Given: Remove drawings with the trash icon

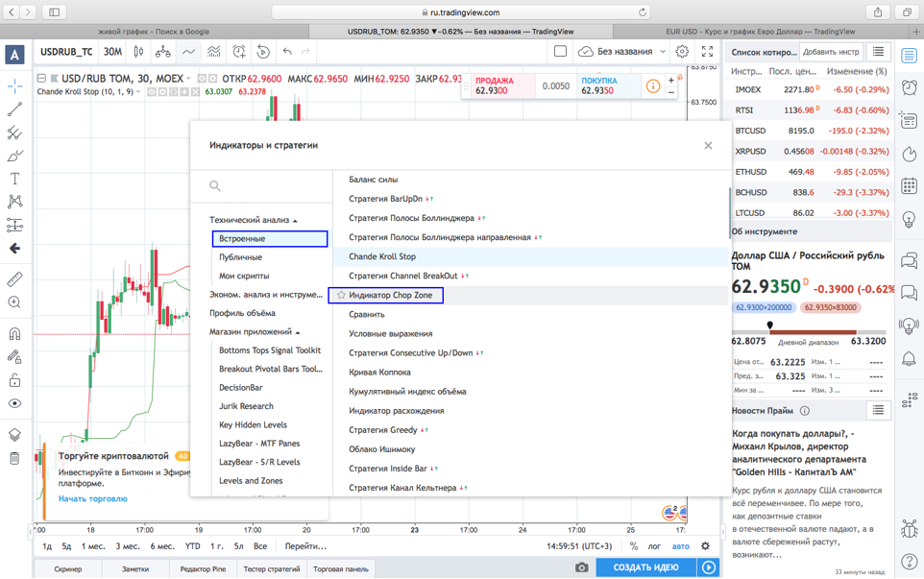Looking at the screenshot, I should pos(14,458).
